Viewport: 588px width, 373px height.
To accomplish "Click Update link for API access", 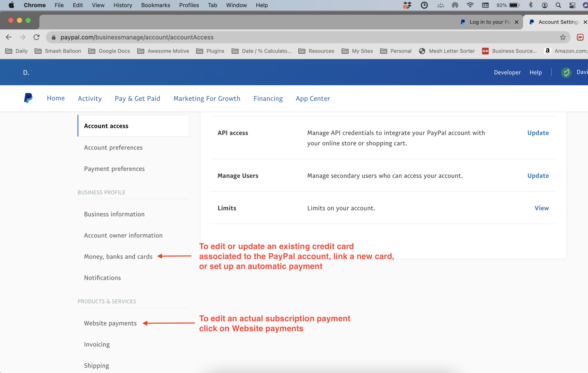I will coord(538,133).
